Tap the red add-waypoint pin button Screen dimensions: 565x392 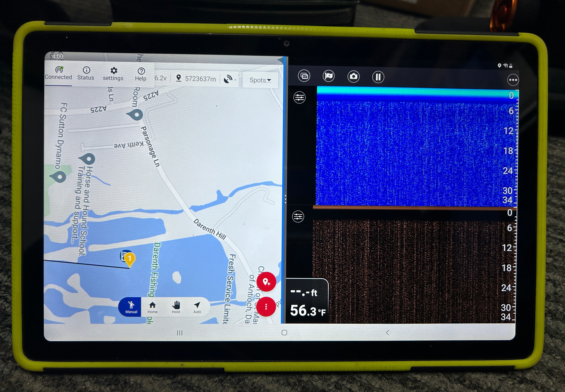[x=266, y=282]
